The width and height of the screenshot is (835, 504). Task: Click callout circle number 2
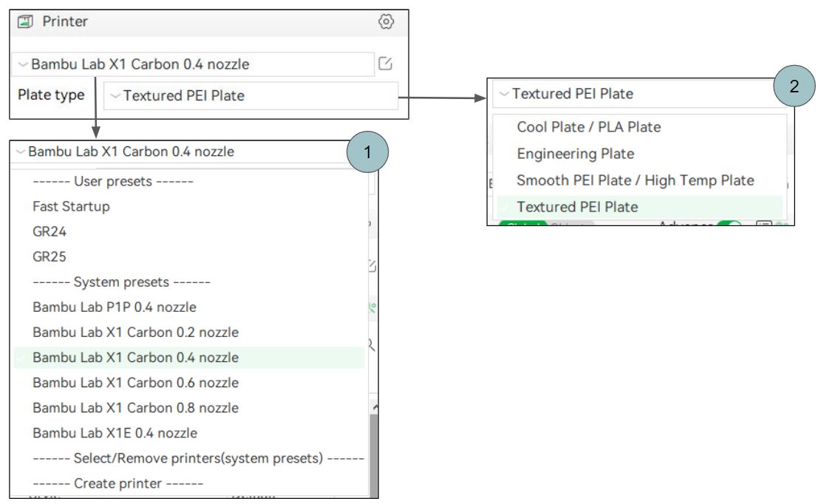(794, 86)
